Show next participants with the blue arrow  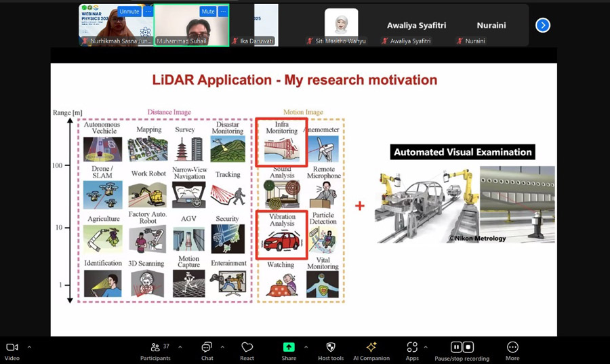543,25
